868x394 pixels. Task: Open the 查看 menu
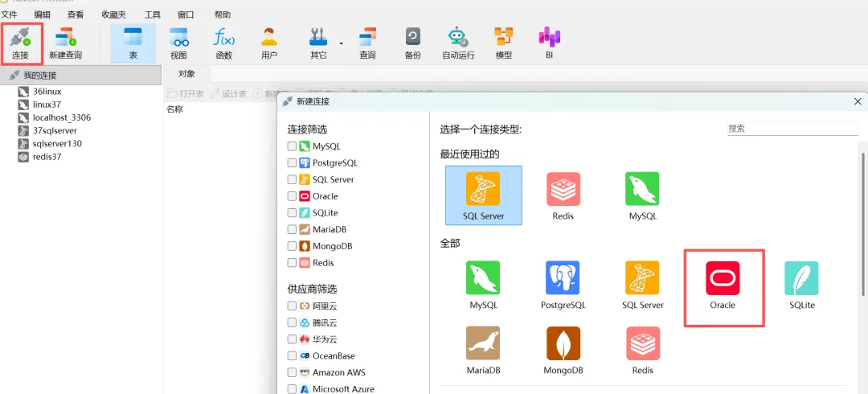76,15
